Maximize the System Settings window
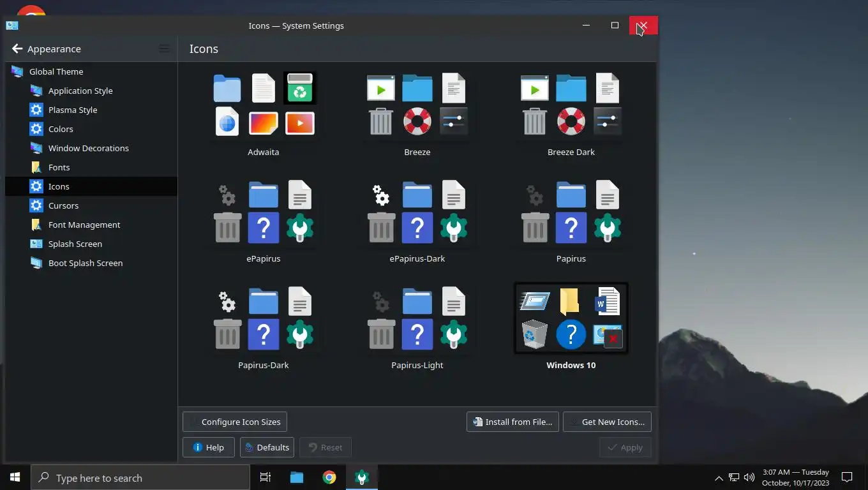The image size is (868, 490). (615, 26)
